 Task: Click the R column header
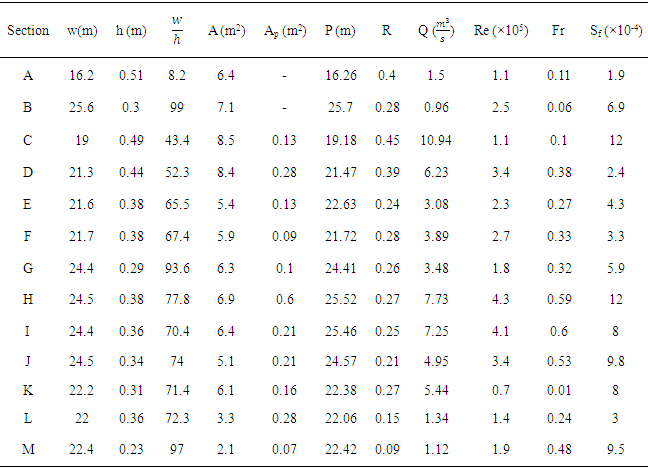(386, 30)
